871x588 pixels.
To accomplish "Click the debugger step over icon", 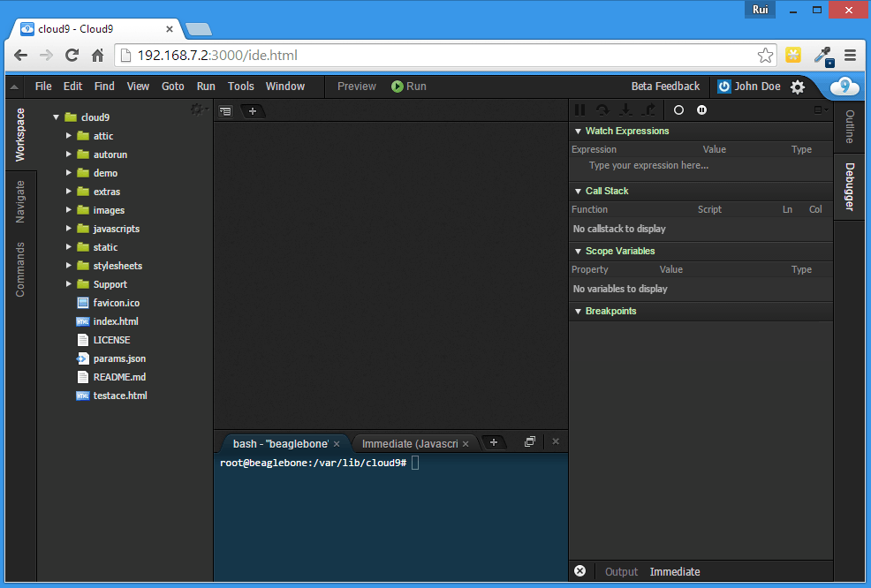I will click(x=602, y=110).
